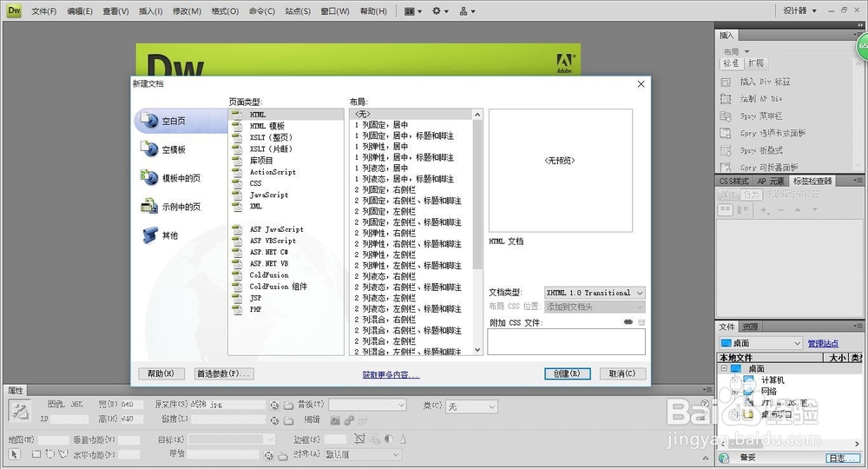Click the Spry Accordion icon

[x=725, y=150]
